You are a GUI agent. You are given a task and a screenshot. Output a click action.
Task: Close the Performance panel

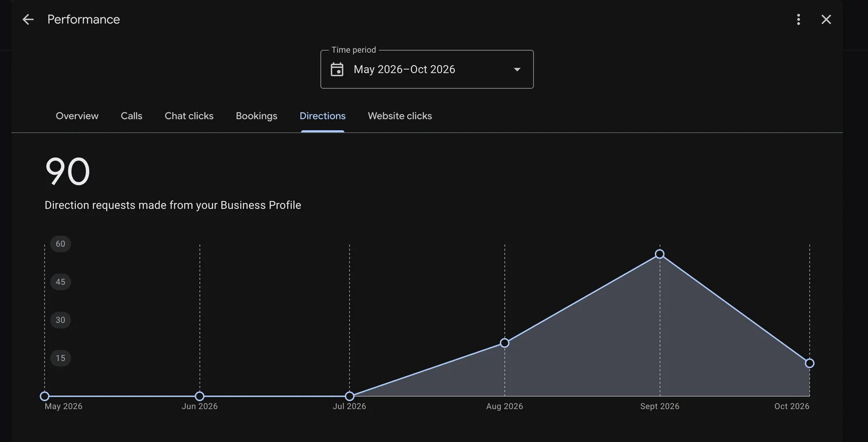pos(826,20)
